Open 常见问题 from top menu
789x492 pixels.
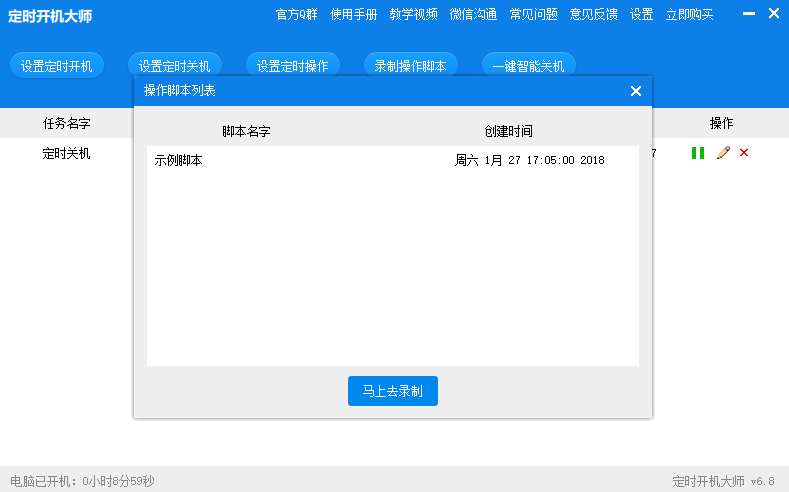533,14
